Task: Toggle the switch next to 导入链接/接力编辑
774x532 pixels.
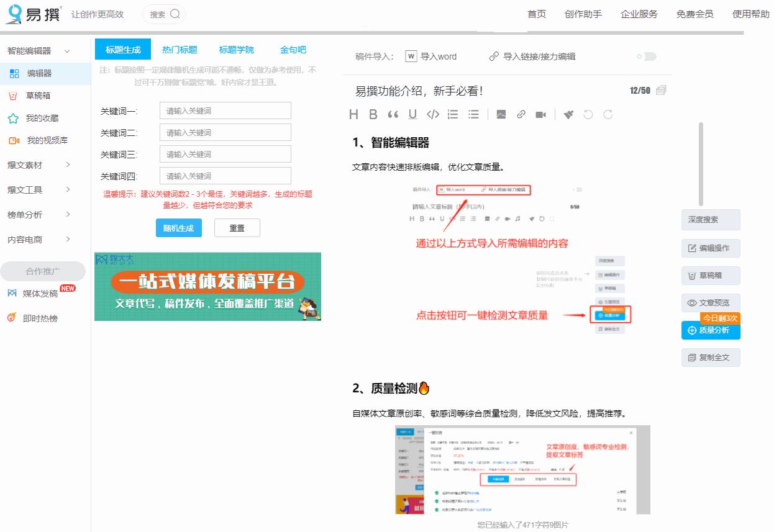Action: 648,56
